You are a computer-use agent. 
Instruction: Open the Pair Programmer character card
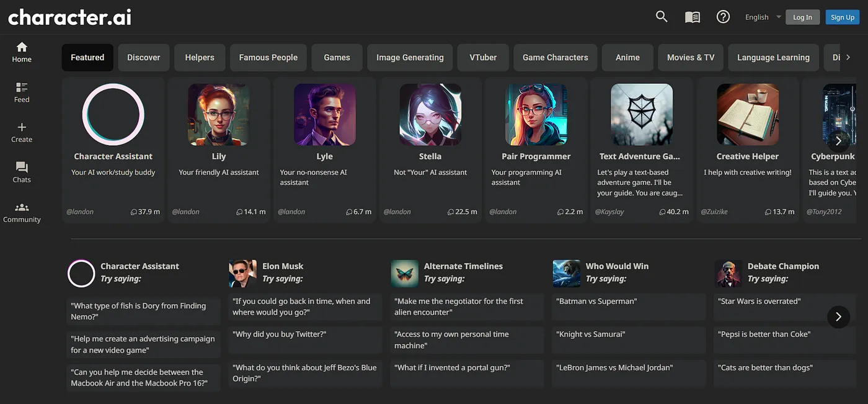pyautogui.click(x=536, y=149)
